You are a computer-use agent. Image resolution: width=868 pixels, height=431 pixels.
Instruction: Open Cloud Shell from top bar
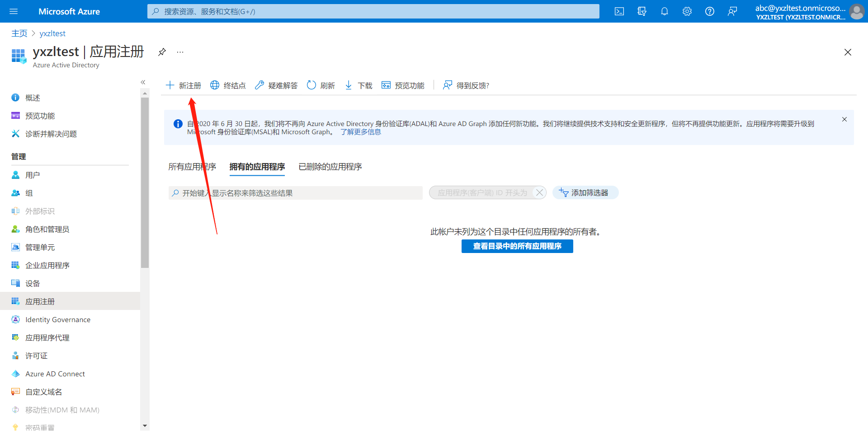619,11
